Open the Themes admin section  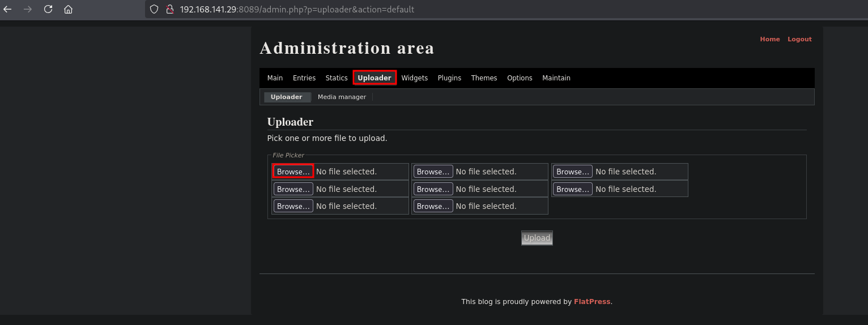[x=484, y=78]
